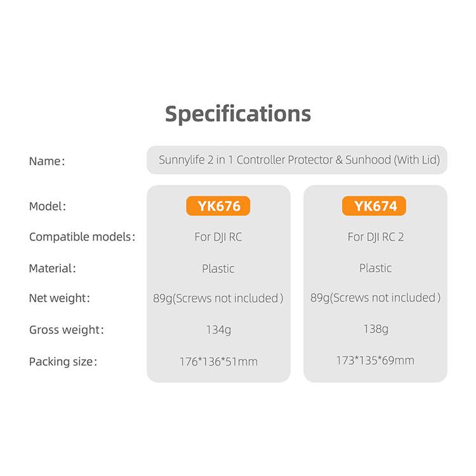
Task: Select the 134g gross weight value
Action: [x=218, y=330]
